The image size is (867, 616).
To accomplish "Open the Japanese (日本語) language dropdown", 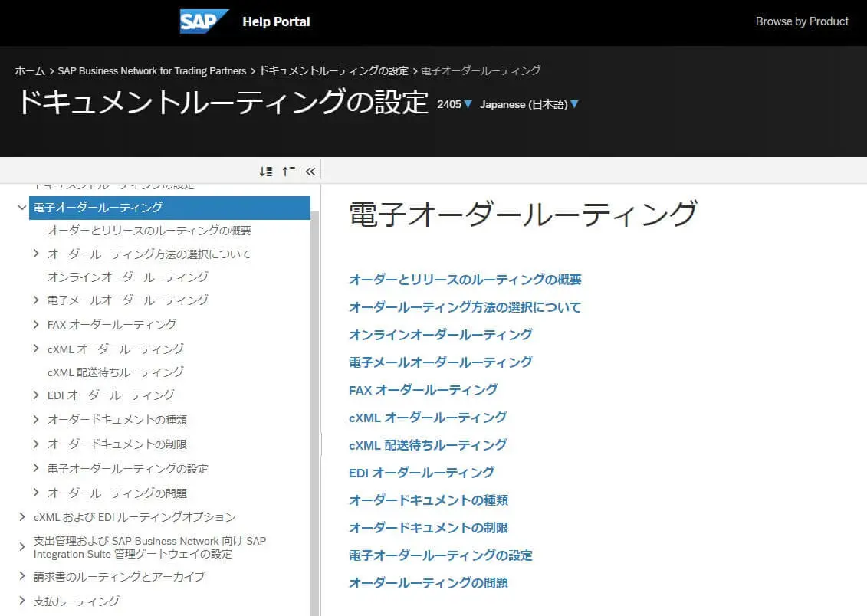I will coord(529,104).
